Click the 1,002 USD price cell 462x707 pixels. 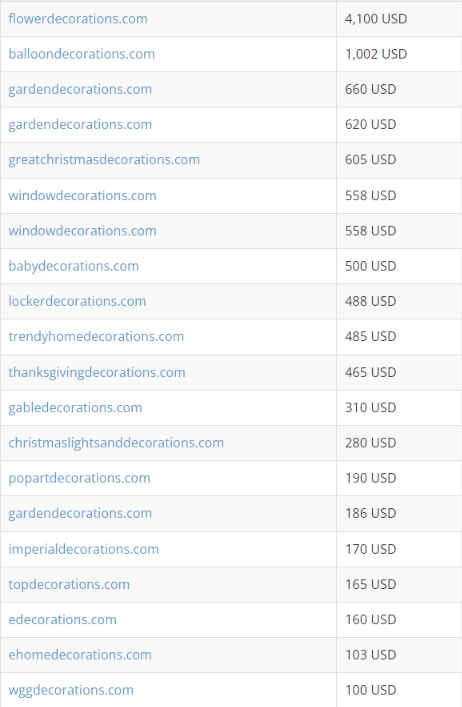pos(399,54)
